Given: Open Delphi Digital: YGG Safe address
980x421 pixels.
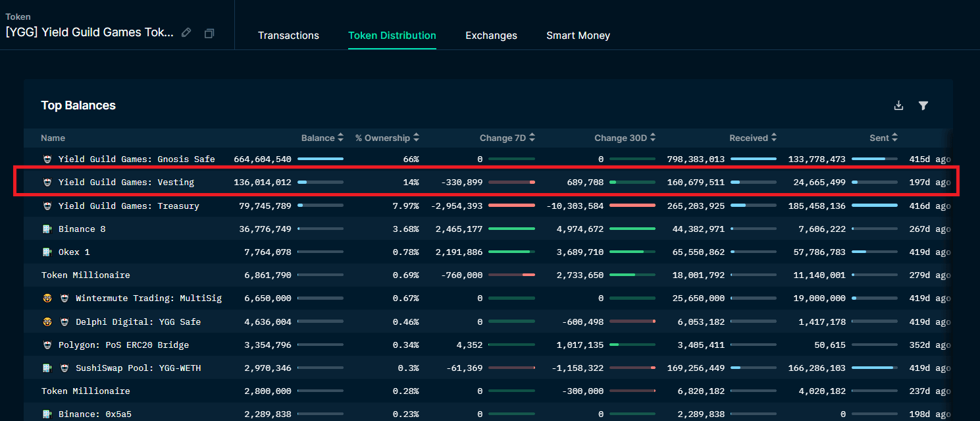Looking at the screenshot, I should point(138,322).
